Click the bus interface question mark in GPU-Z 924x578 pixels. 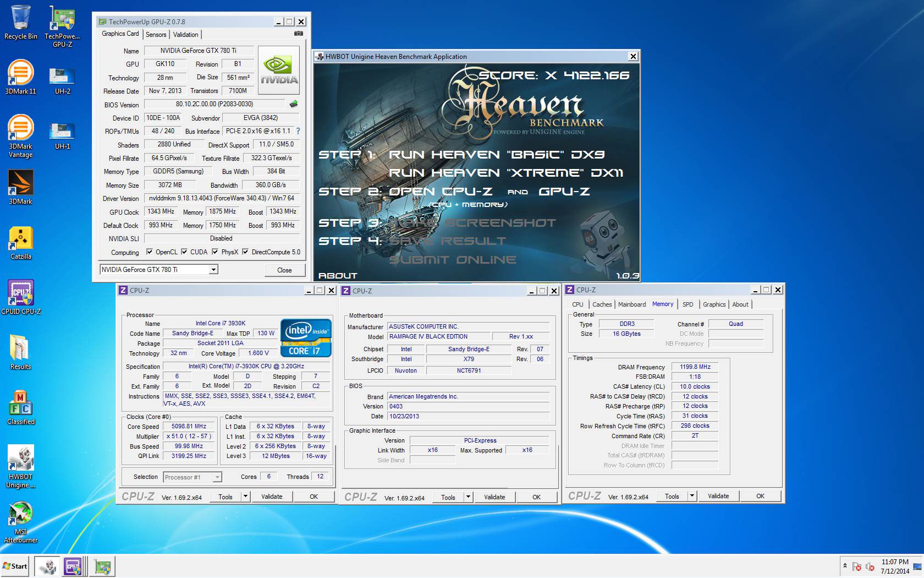(x=298, y=131)
